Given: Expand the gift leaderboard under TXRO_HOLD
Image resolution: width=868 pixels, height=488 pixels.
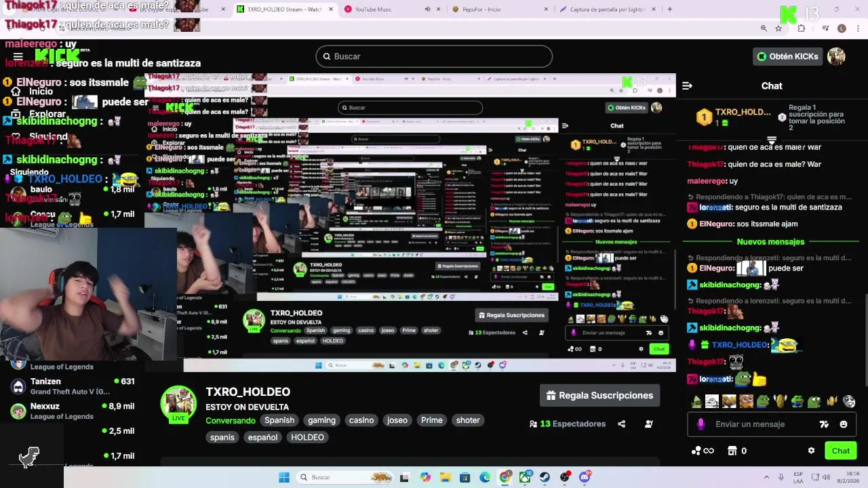Looking at the screenshot, I should 771,140.
